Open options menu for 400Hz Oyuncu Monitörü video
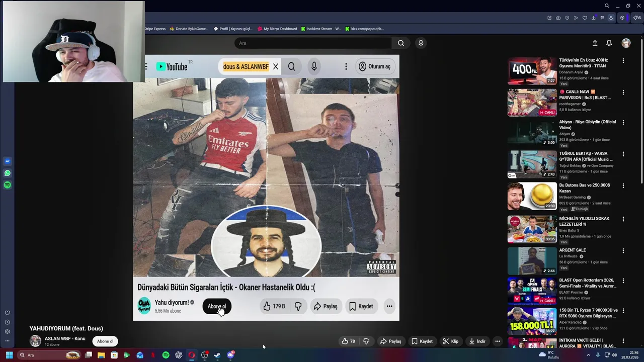The image size is (644, 362). click(623, 61)
